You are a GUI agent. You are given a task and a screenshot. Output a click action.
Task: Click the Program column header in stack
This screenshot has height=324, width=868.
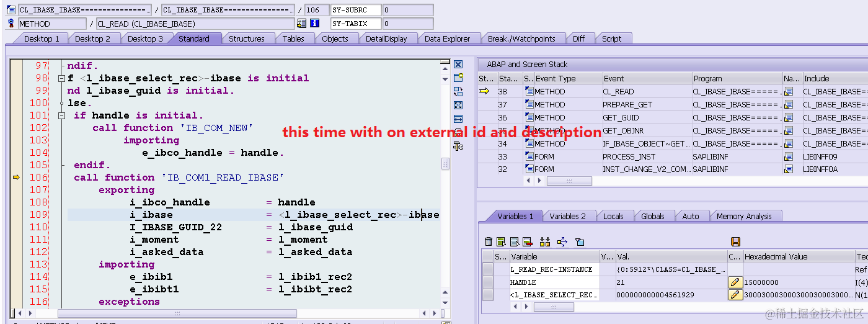click(x=737, y=79)
